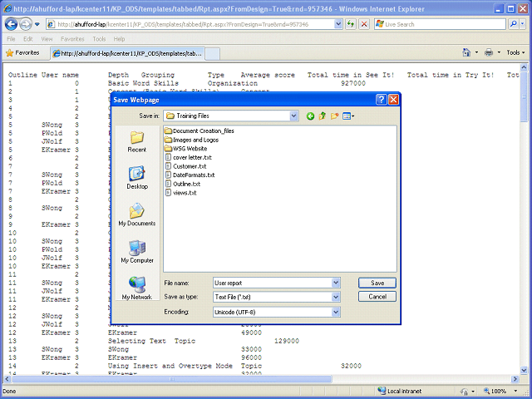
Task: Click the Up One Level folder icon
Action: [323, 116]
